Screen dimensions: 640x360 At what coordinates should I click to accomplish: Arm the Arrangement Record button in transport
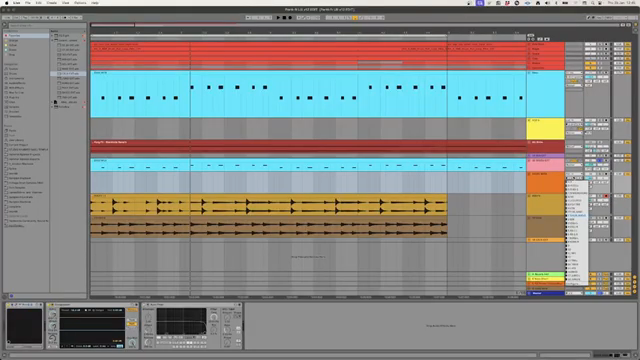pyautogui.click(x=290, y=18)
